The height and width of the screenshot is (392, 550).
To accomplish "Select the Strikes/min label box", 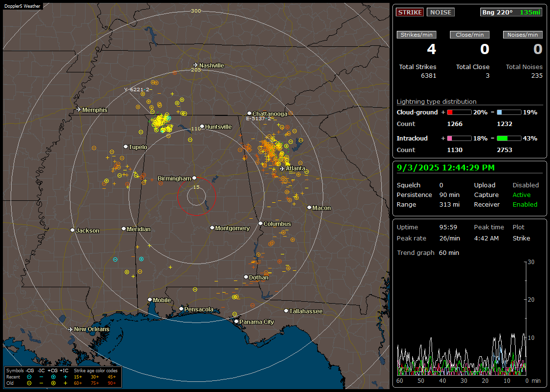I will coord(417,35).
